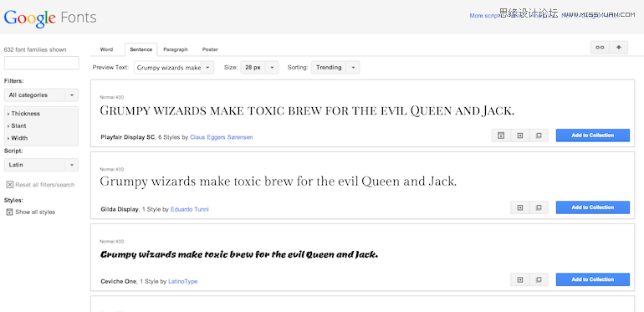The image size is (644, 312).
Task: Click the Ceviche One preview sentence
Action: [x=239, y=254]
